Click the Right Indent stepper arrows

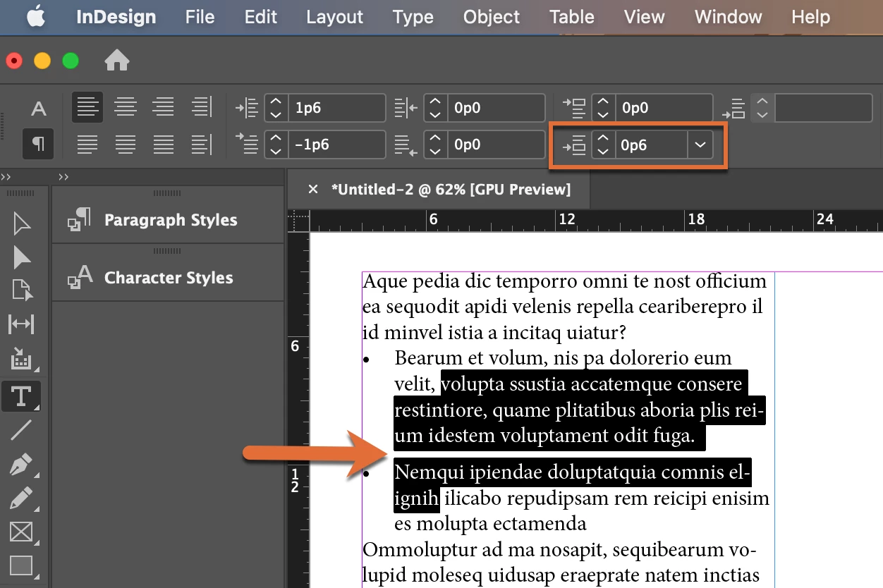click(435, 108)
